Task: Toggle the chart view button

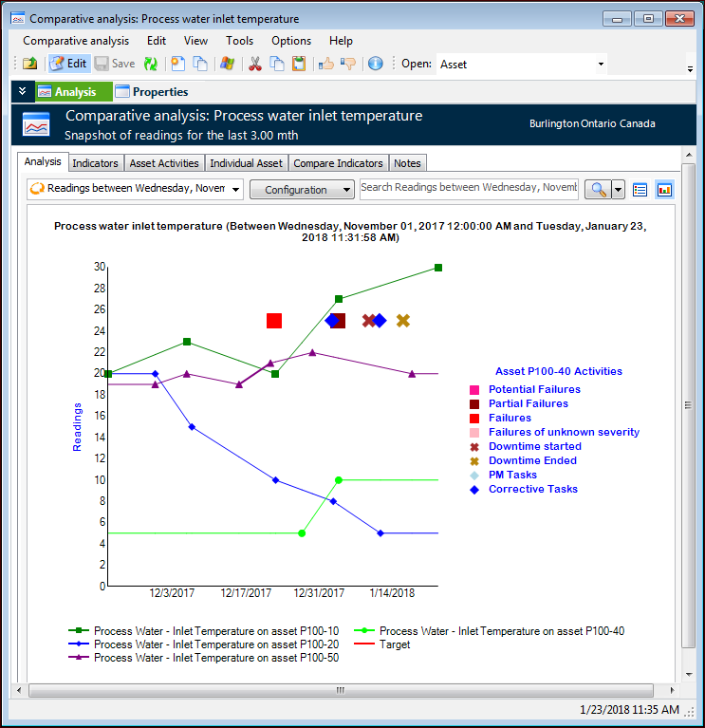Action: [x=664, y=189]
